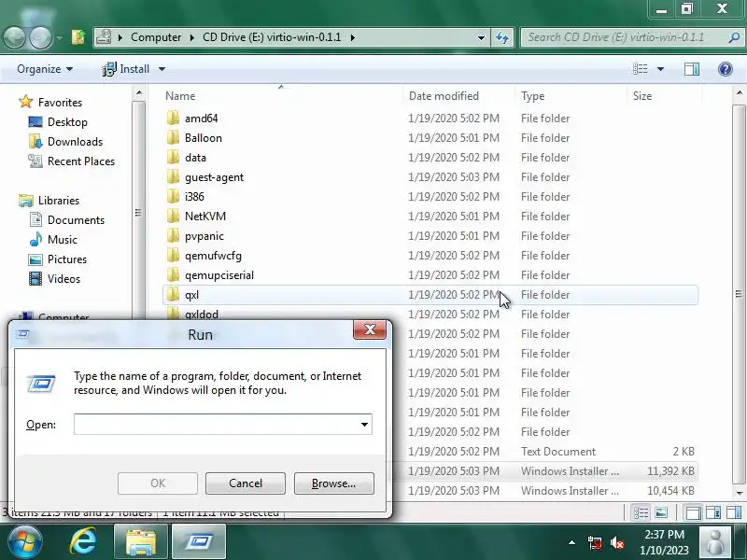Select the guest-agent folder icon
The image size is (747, 560).
(x=173, y=176)
